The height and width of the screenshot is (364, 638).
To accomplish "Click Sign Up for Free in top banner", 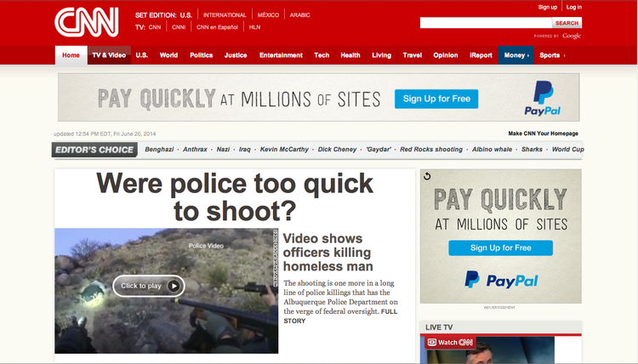I will [x=436, y=99].
